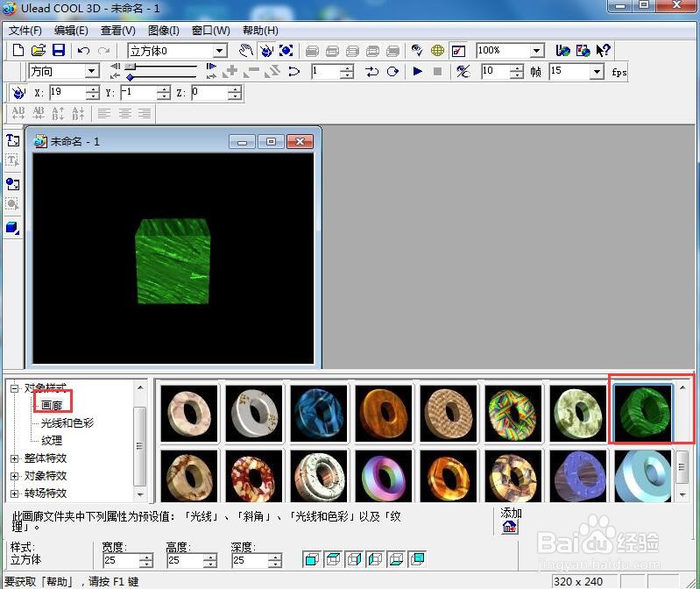Select the Move Object hand tool

(245, 51)
